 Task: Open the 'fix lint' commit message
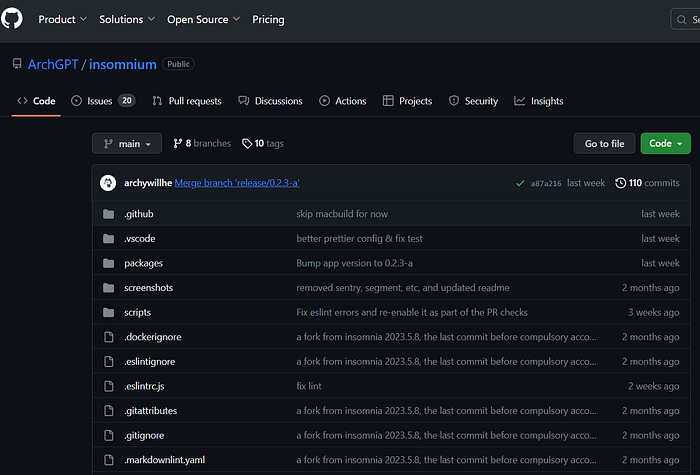pos(309,386)
